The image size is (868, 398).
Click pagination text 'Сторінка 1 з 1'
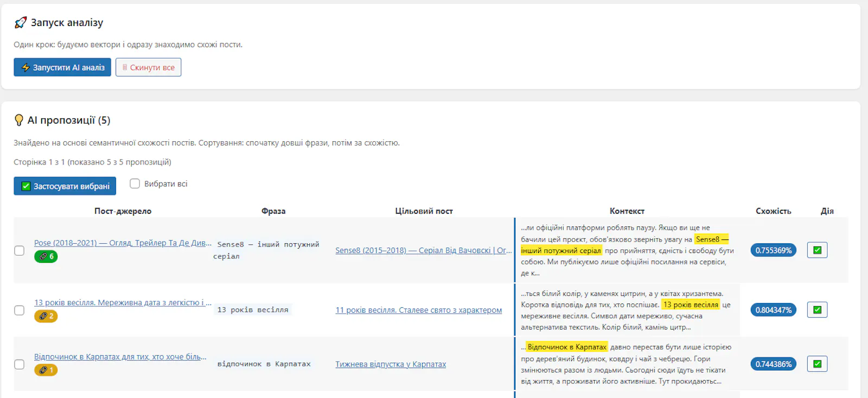point(40,162)
